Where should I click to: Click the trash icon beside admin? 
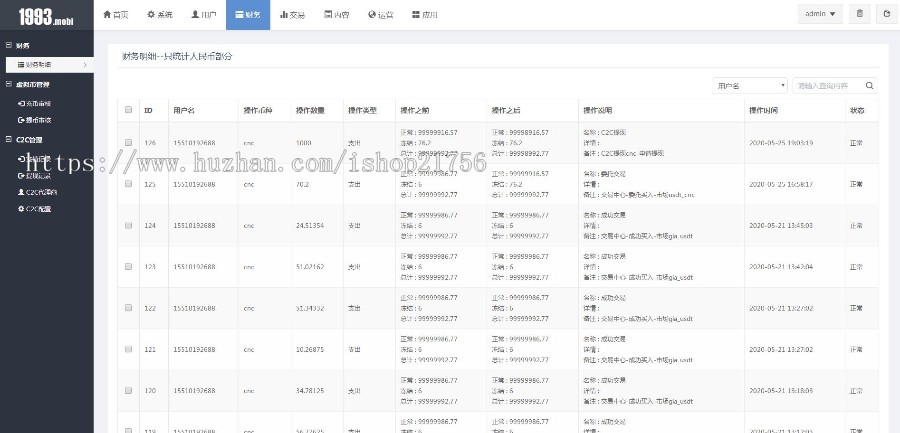coord(859,14)
